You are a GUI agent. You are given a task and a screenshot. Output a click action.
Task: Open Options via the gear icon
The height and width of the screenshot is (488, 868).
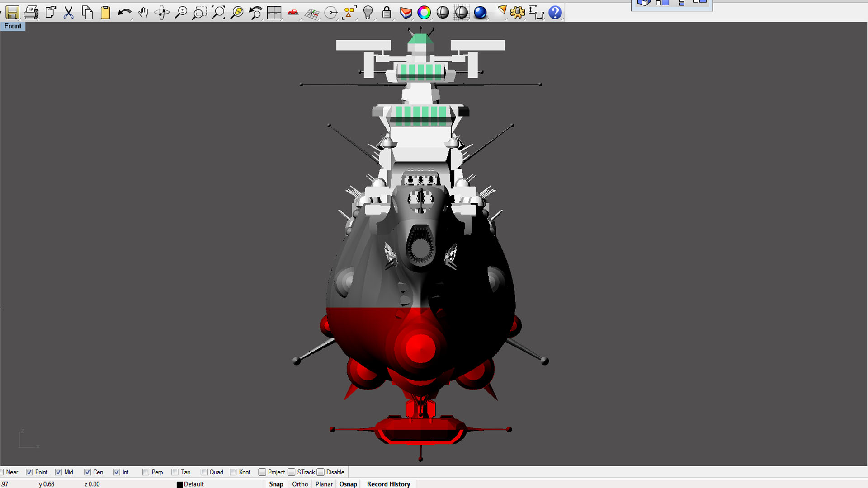[518, 12]
